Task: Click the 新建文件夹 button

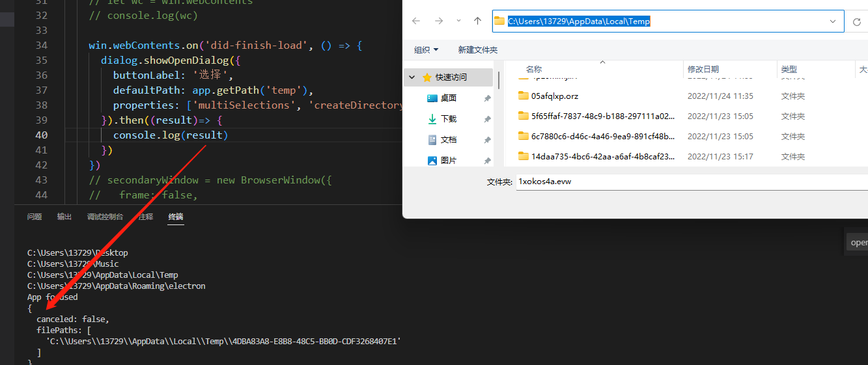Action: click(x=477, y=50)
